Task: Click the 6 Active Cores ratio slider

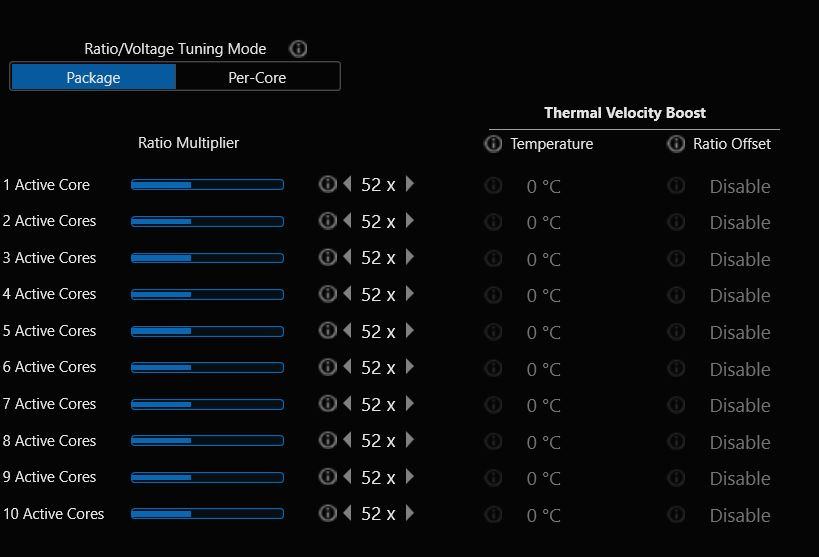Action: point(207,367)
